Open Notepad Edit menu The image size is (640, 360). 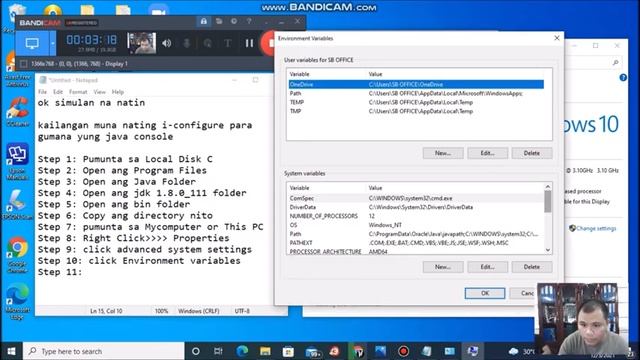58,92
